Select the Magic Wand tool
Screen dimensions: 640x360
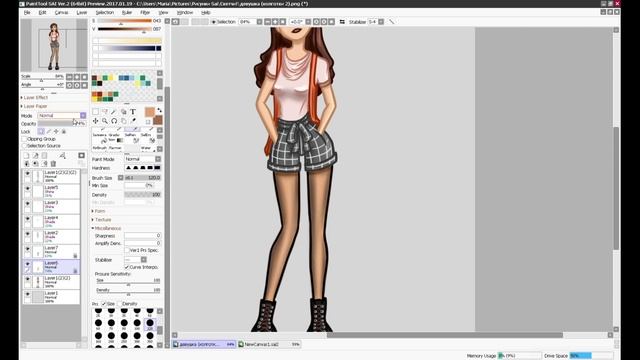114,111
